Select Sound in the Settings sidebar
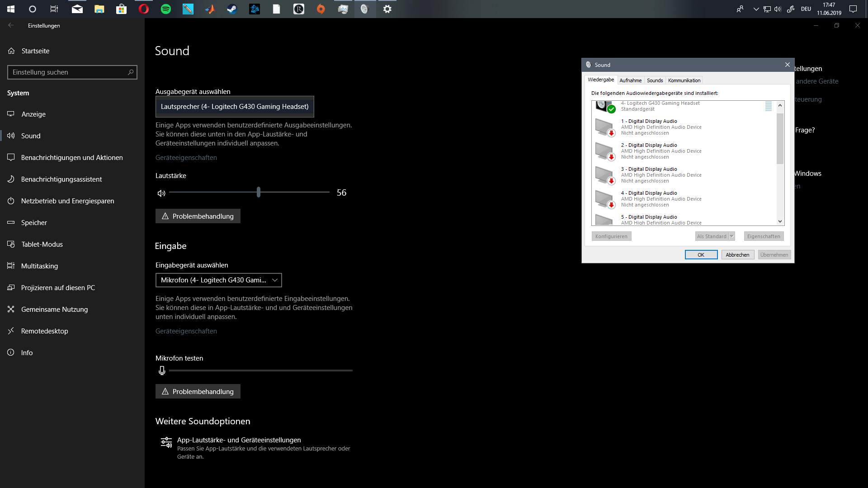Screen dimensions: 868x488 [x=72, y=136]
